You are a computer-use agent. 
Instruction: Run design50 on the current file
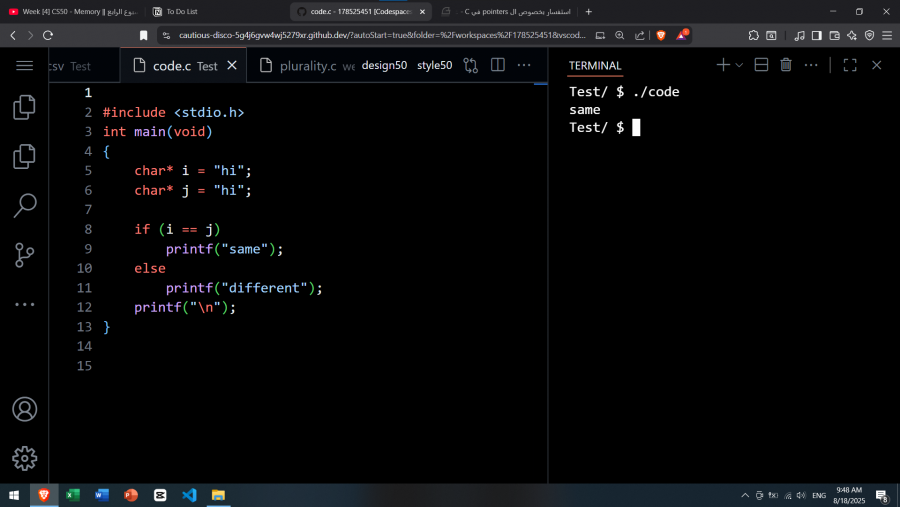(384, 65)
